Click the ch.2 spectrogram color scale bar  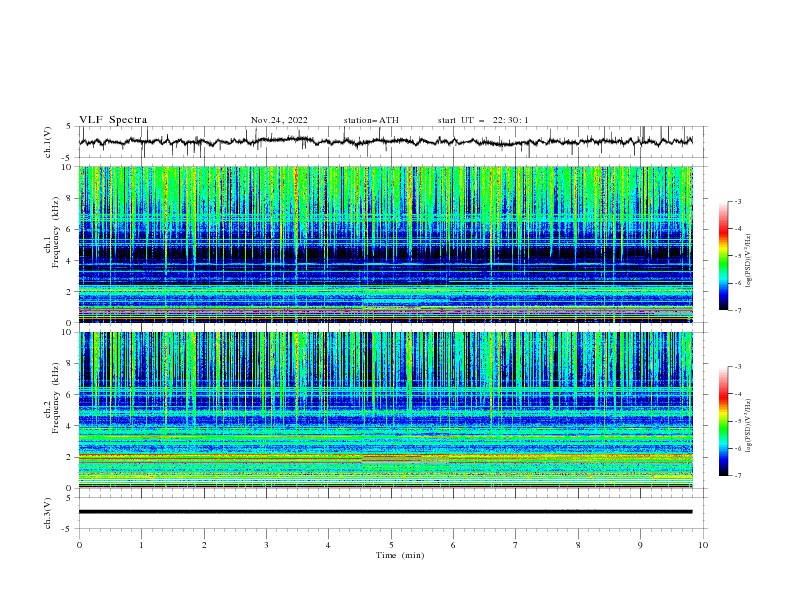723,421
